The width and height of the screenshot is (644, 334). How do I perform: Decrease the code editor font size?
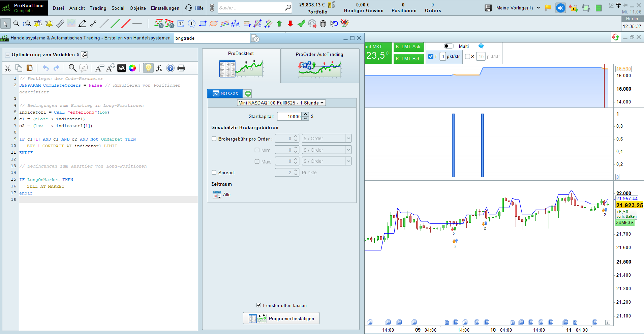99,68
